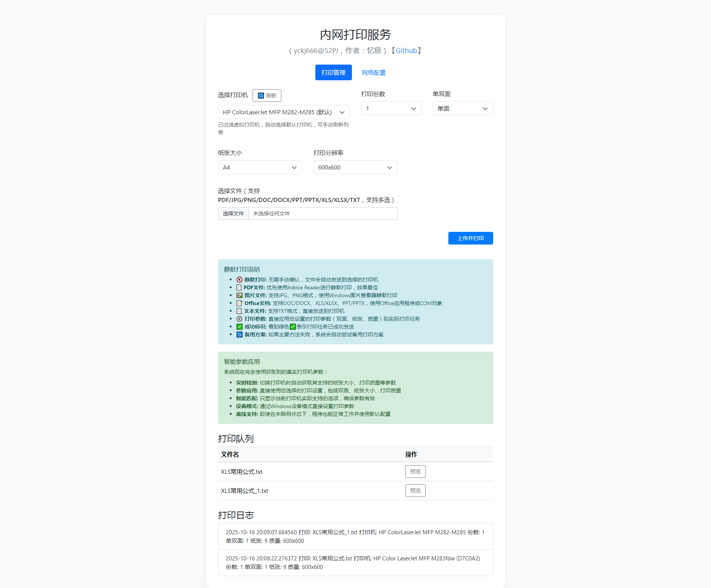The image size is (711, 588).
Task: Click the 选择文件 file chooser field
Action: tap(307, 214)
